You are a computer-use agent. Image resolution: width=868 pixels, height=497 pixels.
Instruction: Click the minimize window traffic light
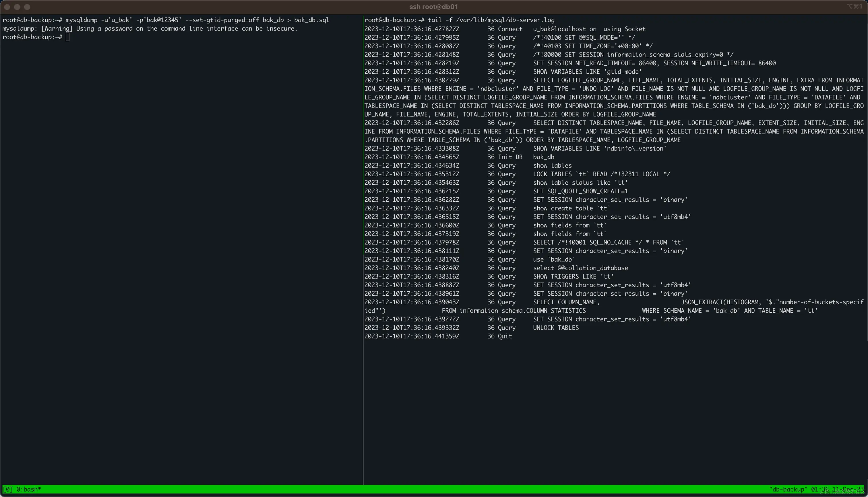(17, 7)
